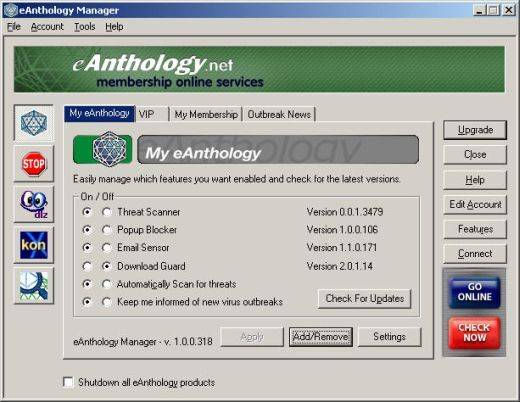Turn Email Sensor off
This screenshot has height=402, width=520.
107,247
